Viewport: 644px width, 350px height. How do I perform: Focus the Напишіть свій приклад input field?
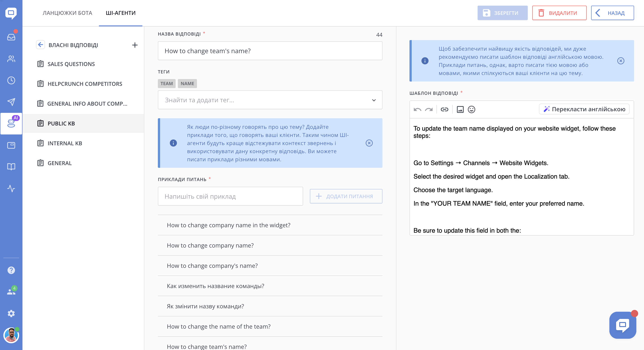(x=230, y=196)
